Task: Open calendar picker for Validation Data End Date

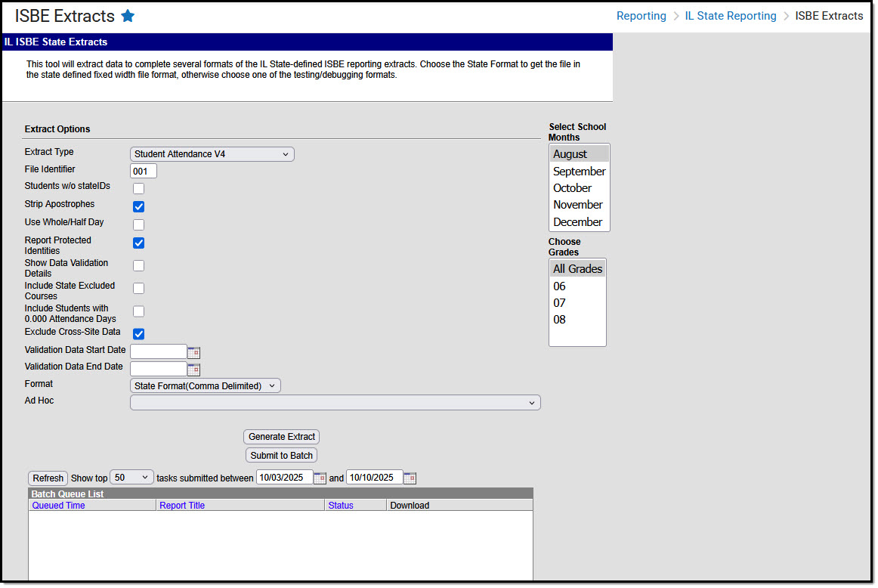Action: tap(193, 368)
